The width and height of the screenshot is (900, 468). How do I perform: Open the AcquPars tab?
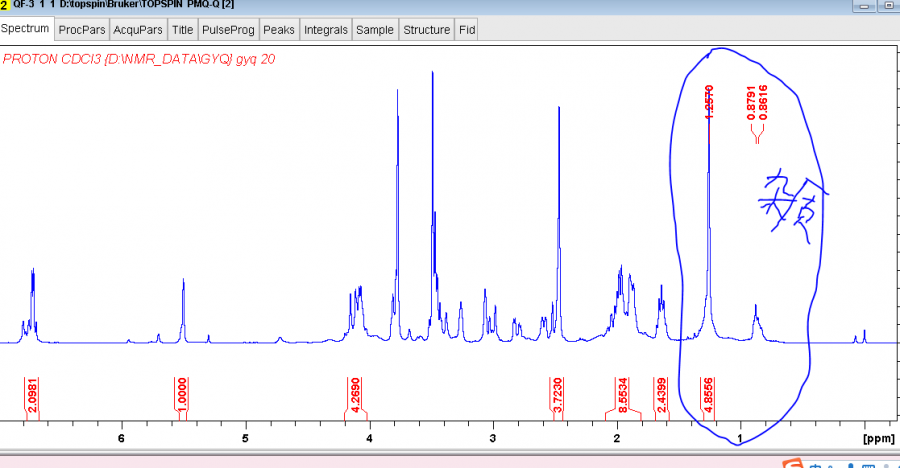click(138, 30)
